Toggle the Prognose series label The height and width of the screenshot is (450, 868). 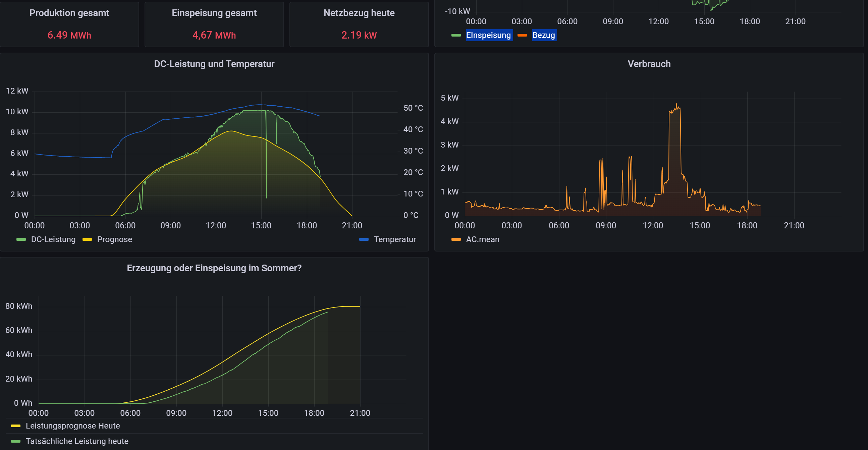click(x=115, y=239)
